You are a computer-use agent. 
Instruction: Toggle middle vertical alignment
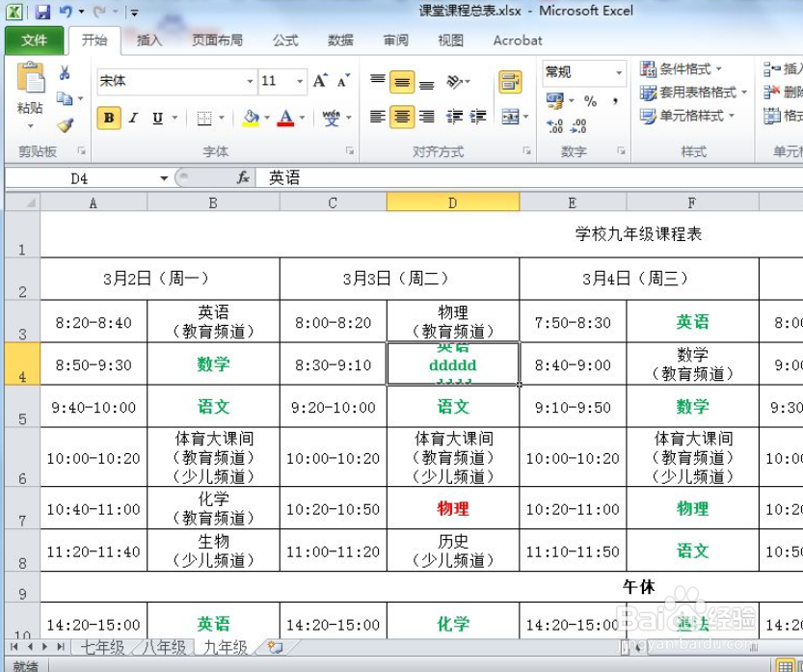pyautogui.click(x=402, y=81)
